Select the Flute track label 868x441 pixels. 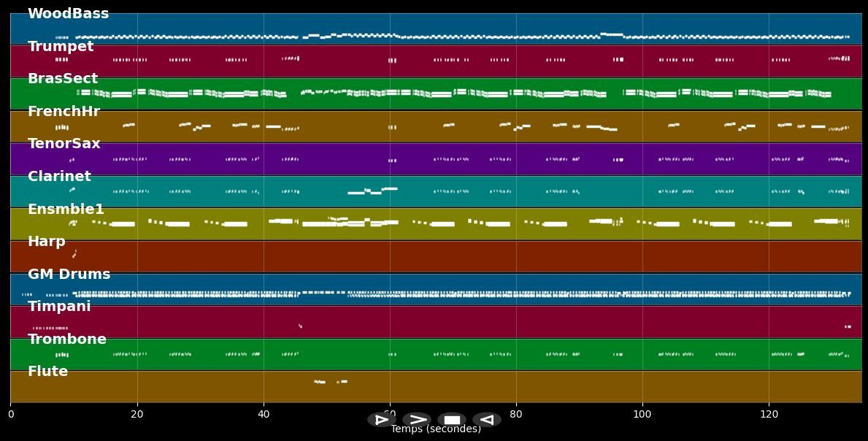pos(47,372)
